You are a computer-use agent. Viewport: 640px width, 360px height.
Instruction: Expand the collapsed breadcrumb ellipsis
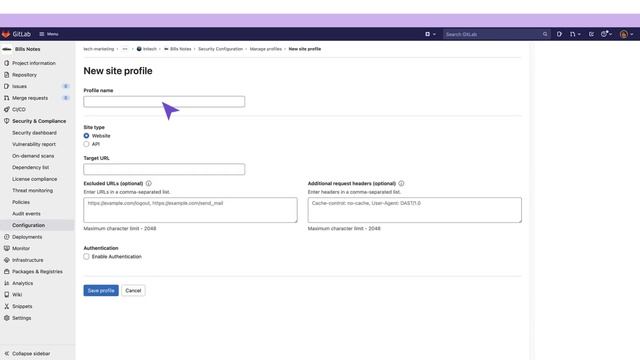[125, 49]
